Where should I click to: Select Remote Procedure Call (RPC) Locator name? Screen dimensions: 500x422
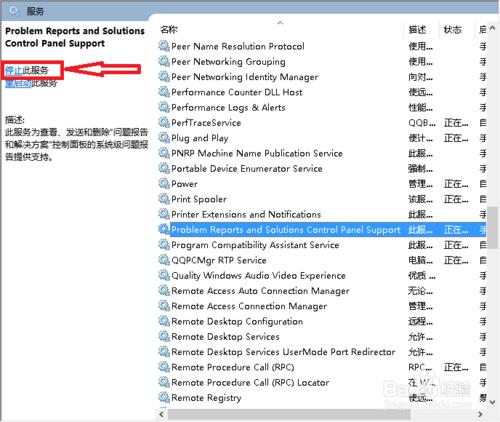coord(250,382)
